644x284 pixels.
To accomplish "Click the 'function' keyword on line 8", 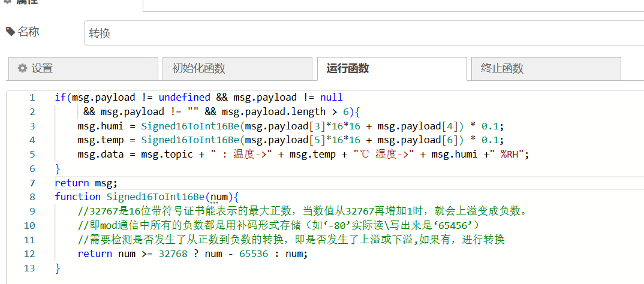I will click(x=77, y=197).
